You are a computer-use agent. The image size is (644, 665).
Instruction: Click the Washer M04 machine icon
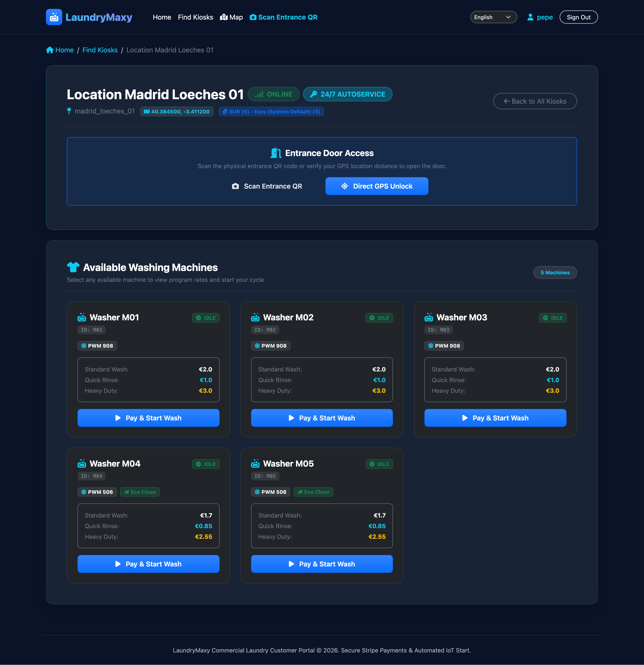click(82, 463)
